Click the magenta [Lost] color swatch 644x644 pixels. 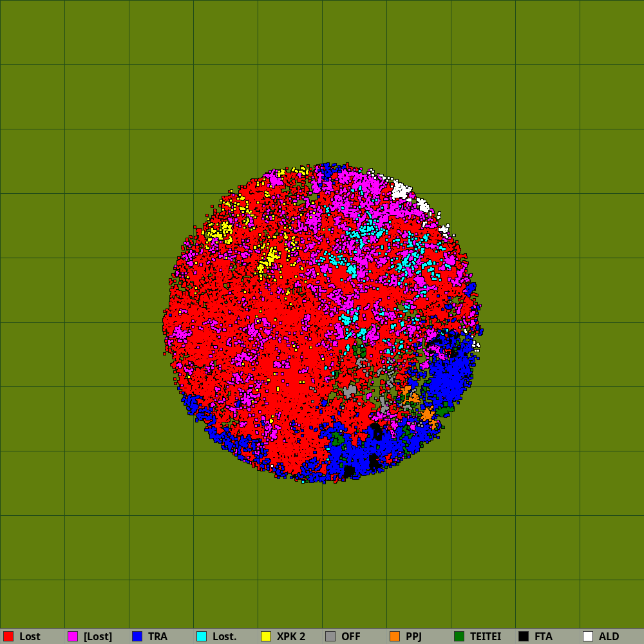(x=73, y=636)
